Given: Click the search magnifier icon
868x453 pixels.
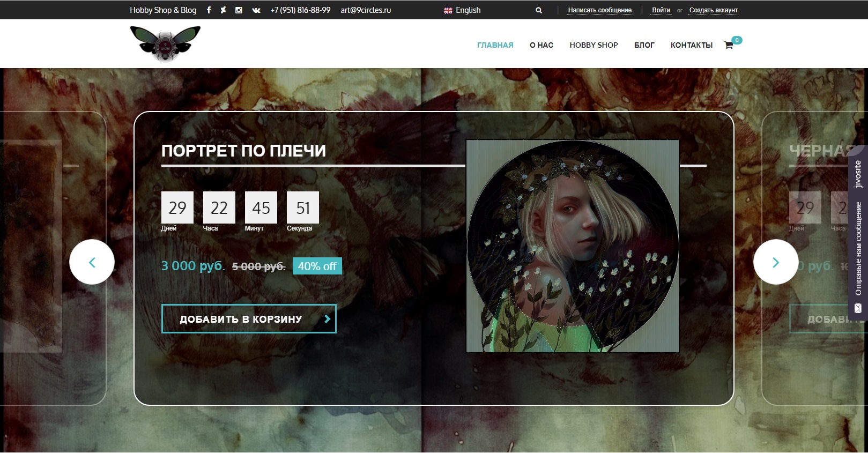Looking at the screenshot, I should coord(539,10).
